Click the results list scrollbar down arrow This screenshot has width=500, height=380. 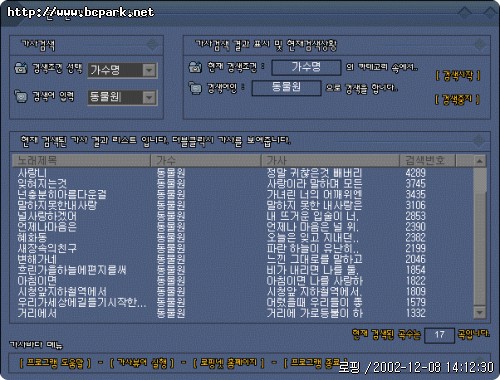pos(480,312)
